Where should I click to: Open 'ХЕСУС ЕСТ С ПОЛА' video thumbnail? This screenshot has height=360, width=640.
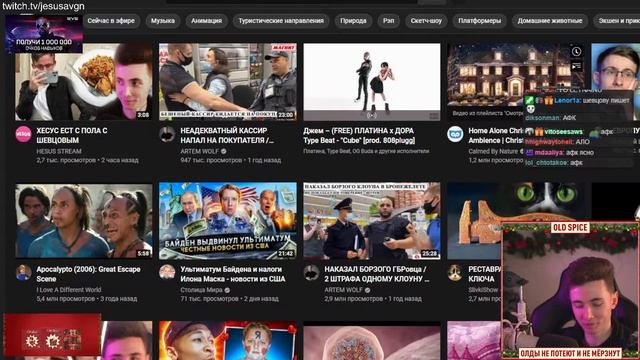click(84, 82)
